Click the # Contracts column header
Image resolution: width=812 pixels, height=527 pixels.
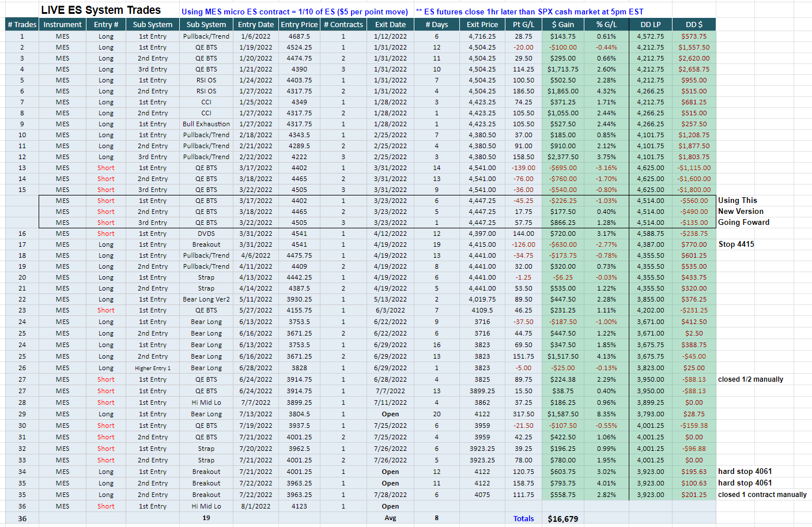click(343, 24)
